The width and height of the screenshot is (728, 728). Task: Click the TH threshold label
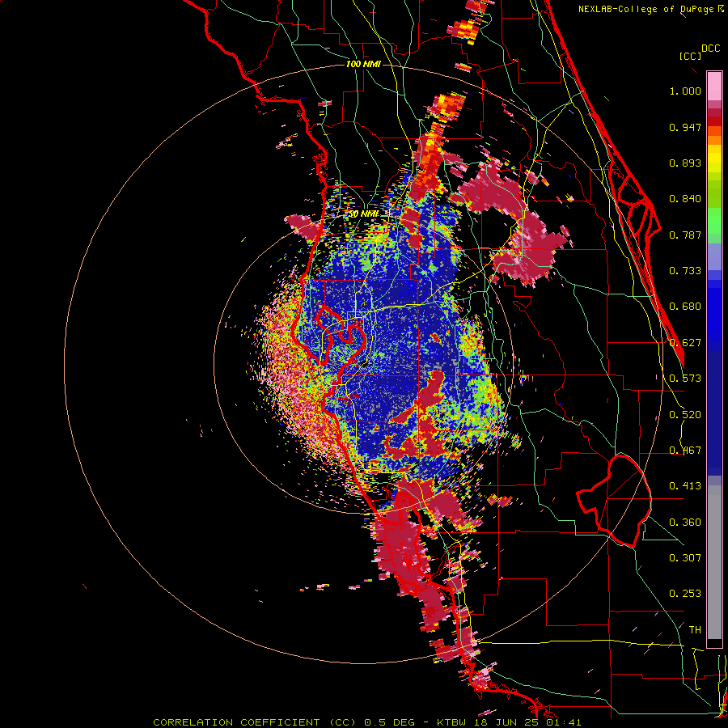pyautogui.click(x=695, y=630)
